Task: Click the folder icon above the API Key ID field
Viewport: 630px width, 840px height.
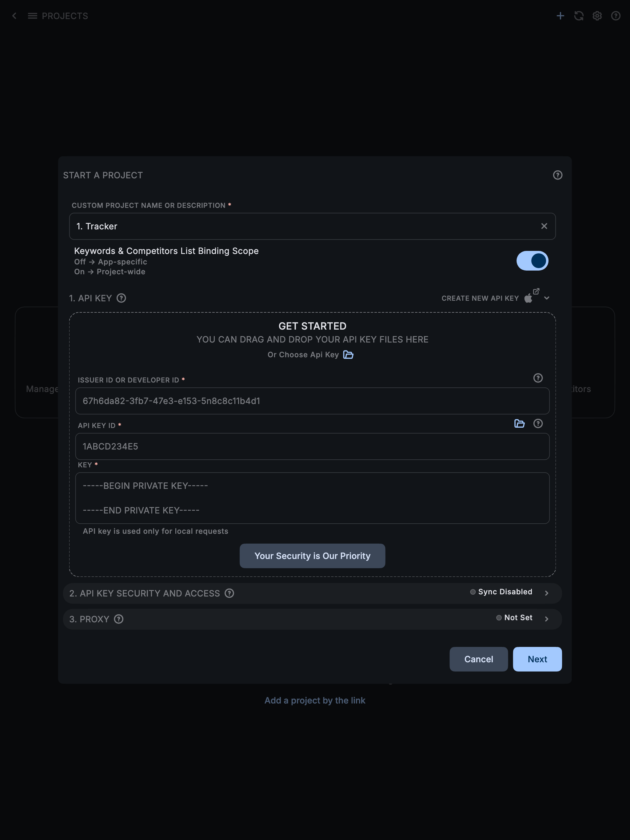Action: 520,424
